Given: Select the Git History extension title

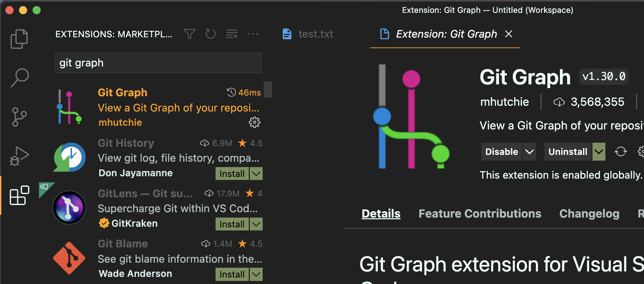Looking at the screenshot, I should pyautogui.click(x=126, y=143).
